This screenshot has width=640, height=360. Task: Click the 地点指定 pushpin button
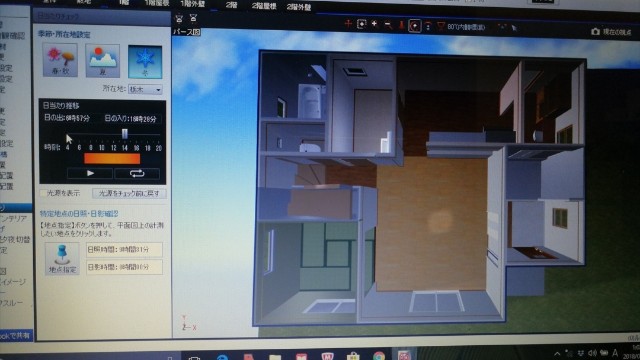click(62, 258)
